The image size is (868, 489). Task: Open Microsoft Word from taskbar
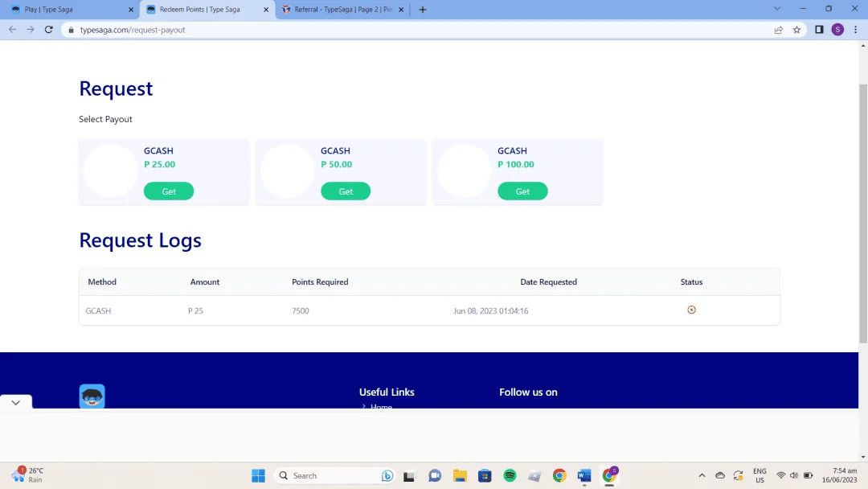(584, 475)
